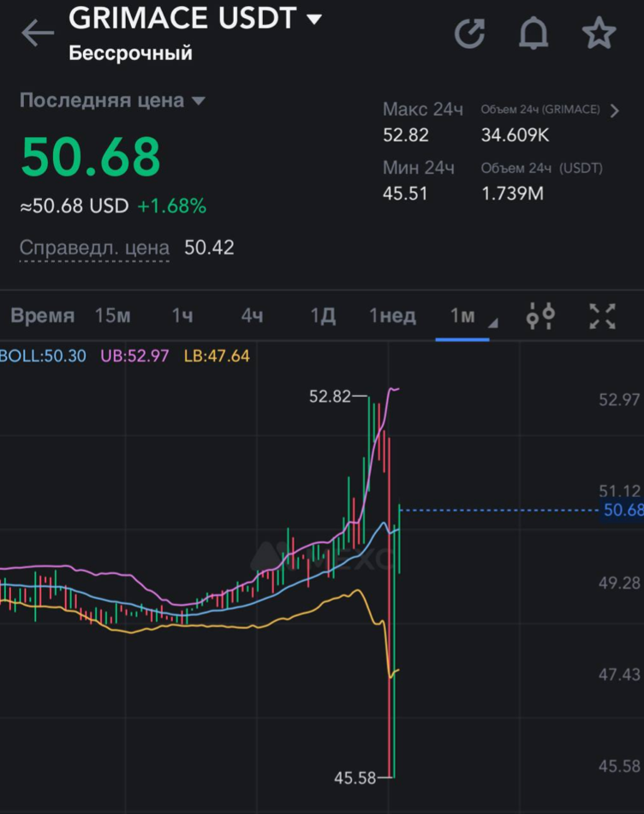Expand more intervals triangle next to 1м
644x814 pixels.
(493, 323)
